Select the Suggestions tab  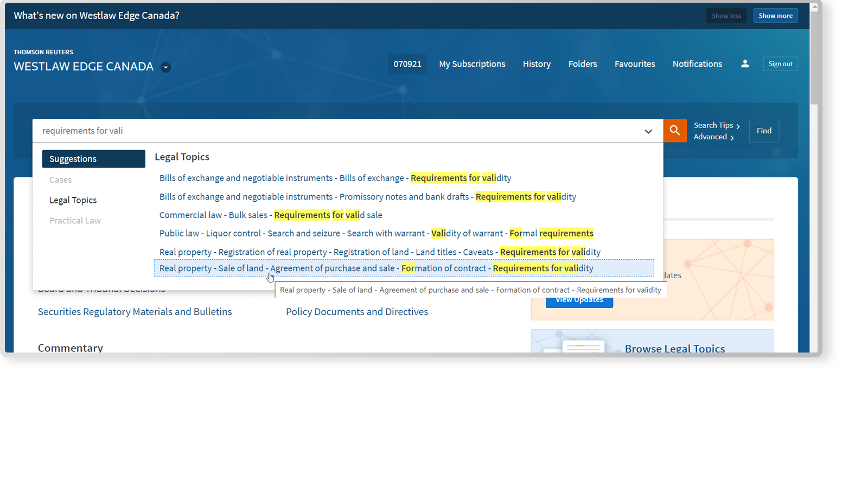(94, 159)
